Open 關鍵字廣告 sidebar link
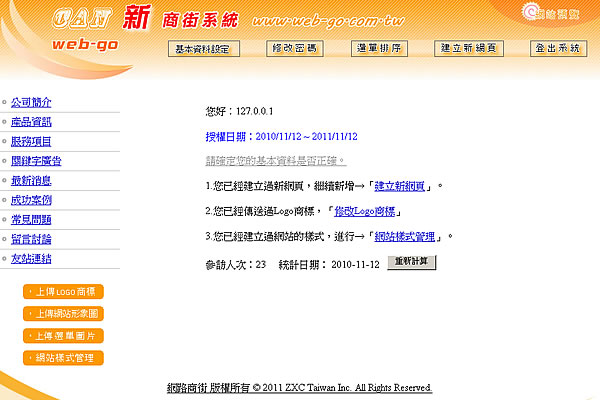The width and height of the screenshot is (600, 400). pyautogui.click(x=36, y=161)
